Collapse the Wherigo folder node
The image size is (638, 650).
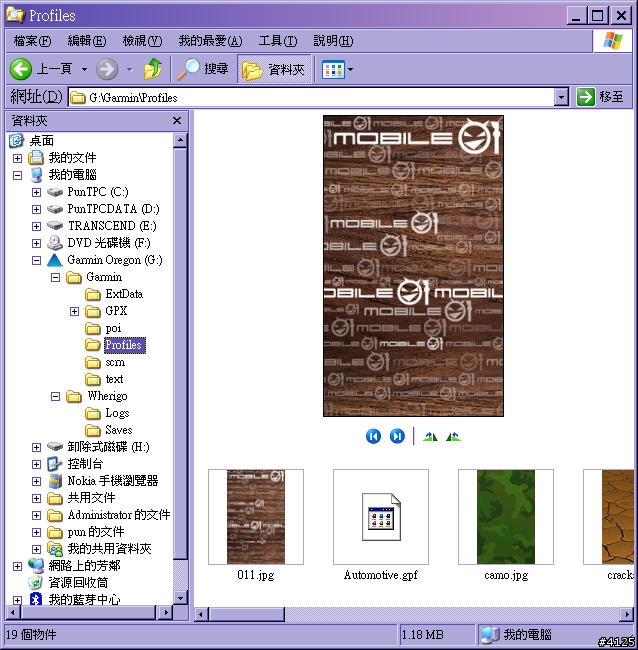(x=56, y=397)
